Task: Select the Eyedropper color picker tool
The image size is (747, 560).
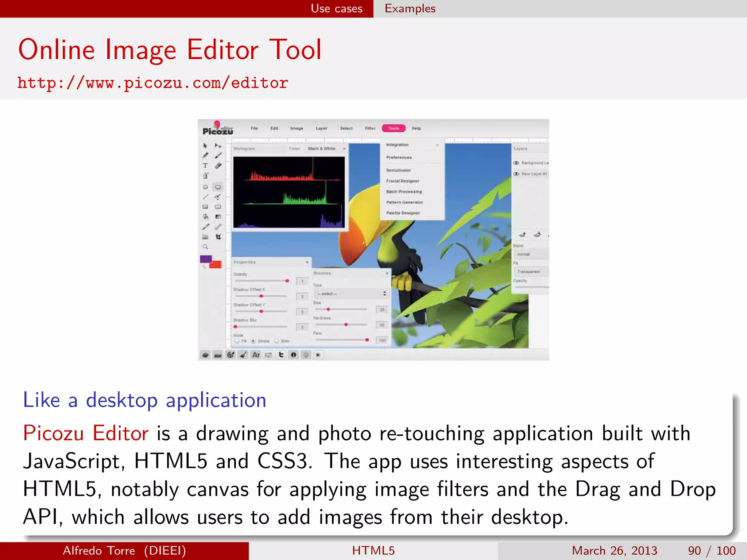Action: click(x=205, y=227)
